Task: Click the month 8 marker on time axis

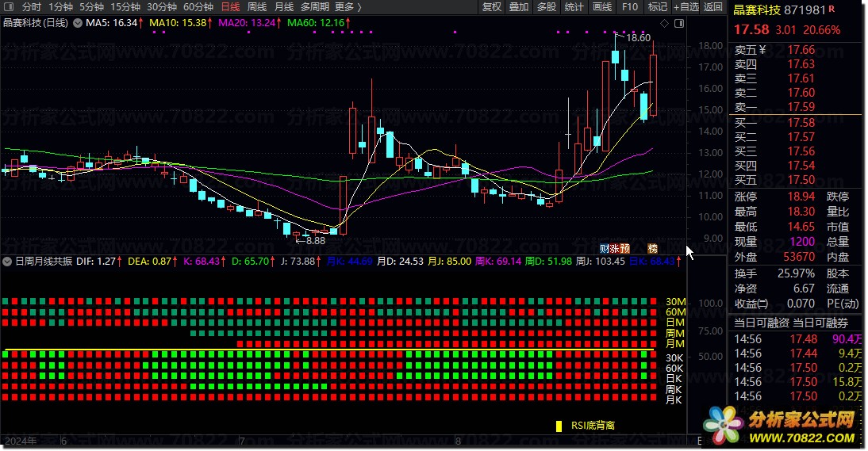Action: pyautogui.click(x=458, y=441)
